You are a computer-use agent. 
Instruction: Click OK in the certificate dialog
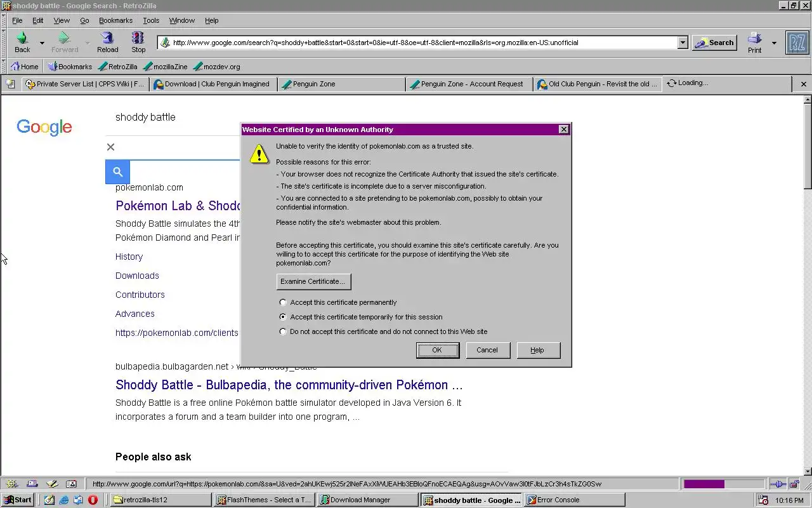[x=438, y=350]
